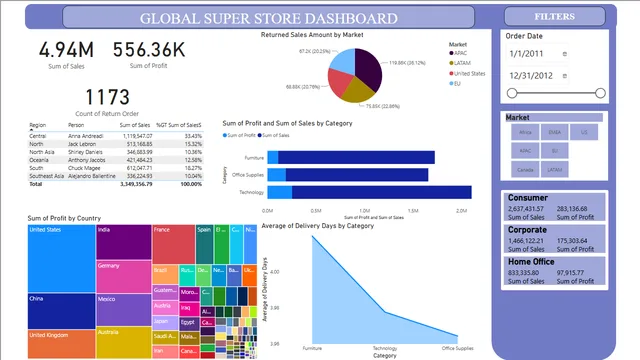This screenshot has height=360, width=640.
Task: Click the Technology Sum of Profit bar segment
Action: coord(280,192)
